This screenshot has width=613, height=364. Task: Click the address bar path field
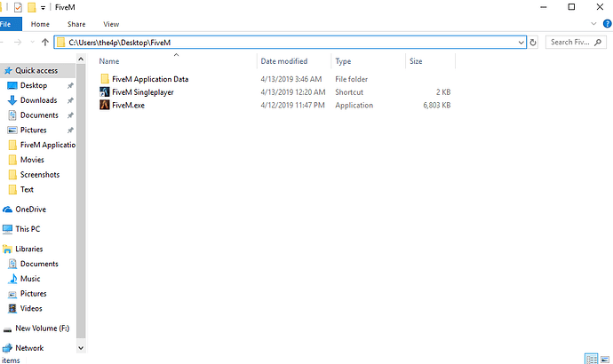[291, 43]
